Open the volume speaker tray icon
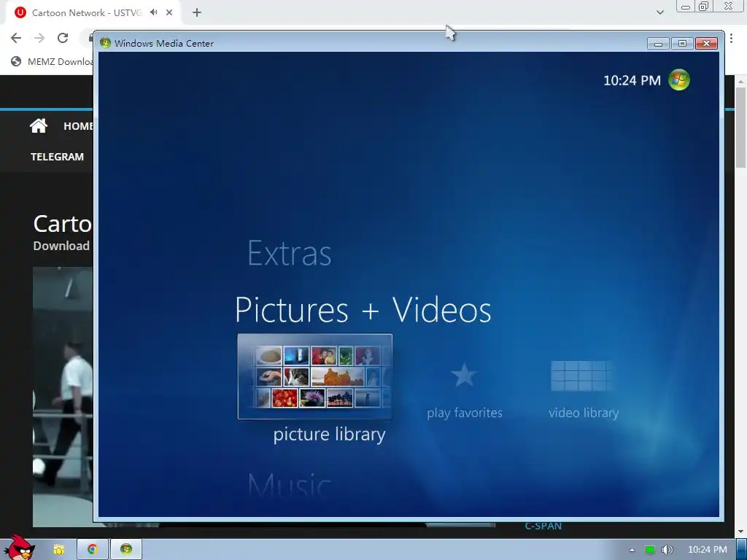The height and width of the screenshot is (560, 747). [x=667, y=550]
